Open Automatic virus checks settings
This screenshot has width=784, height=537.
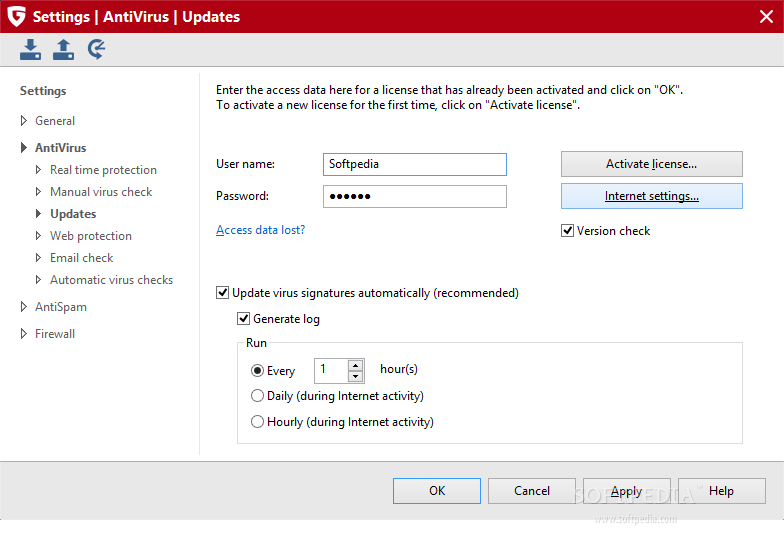[x=112, y=280]
